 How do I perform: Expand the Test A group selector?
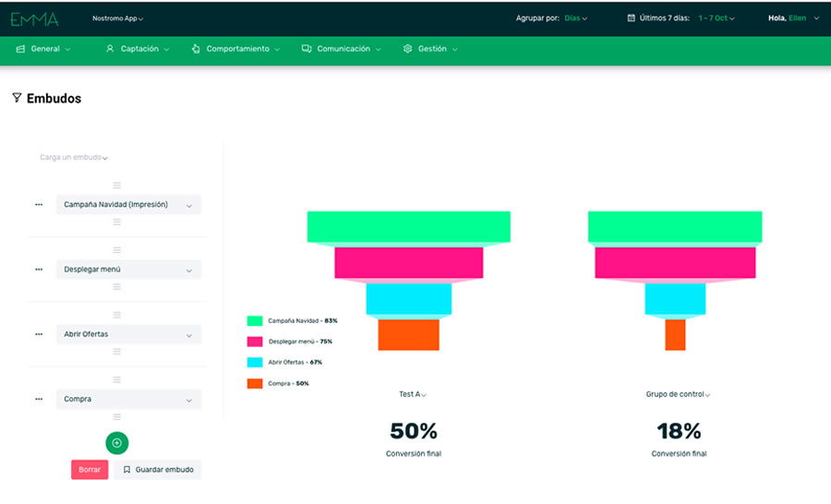412,394
